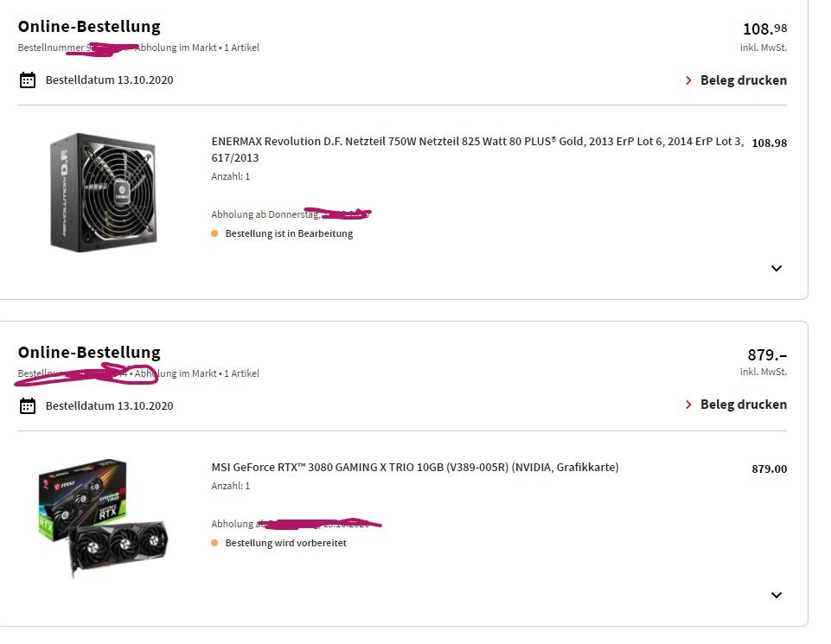Image resolution: width=831 pixels, height=644 pixels.
Task: Print receipt for the 879.- order
Action: (743, 405)
